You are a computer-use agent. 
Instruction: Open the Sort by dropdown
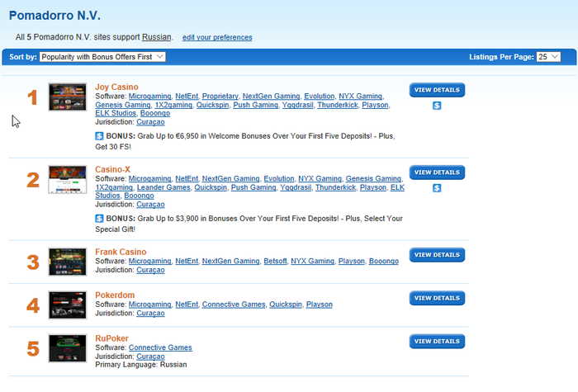[102, 57]
